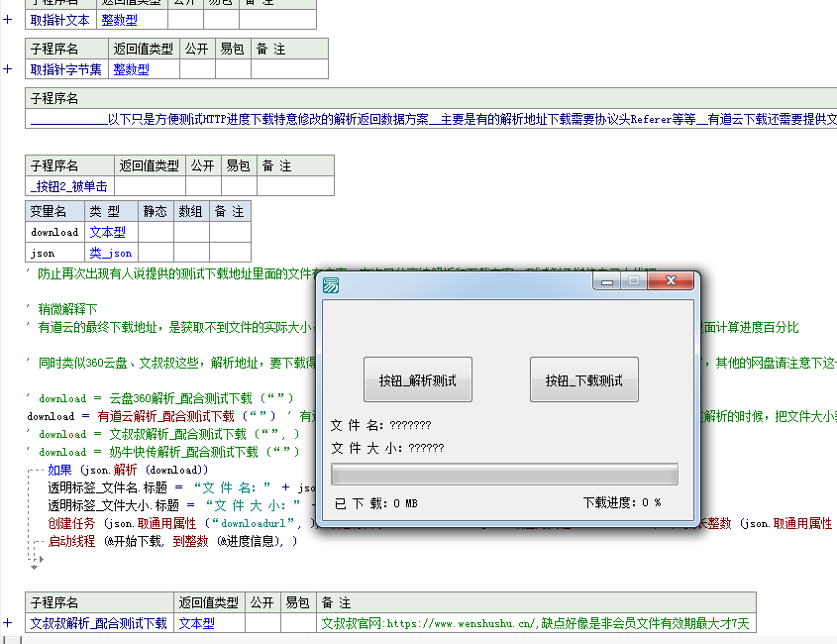Click the 下载进度 percentage label
Viewport: 837px width, 644px height.
(621, 503)
